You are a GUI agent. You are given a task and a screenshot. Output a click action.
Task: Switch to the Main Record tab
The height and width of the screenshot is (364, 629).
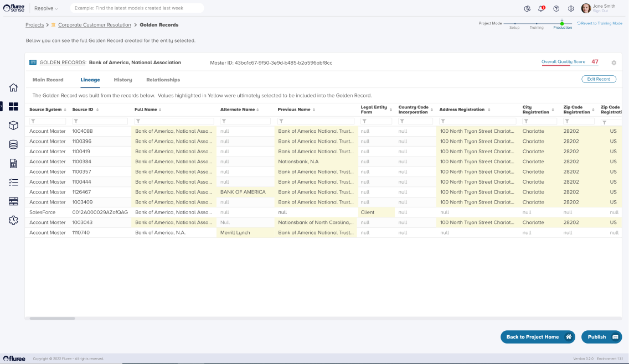48,80
